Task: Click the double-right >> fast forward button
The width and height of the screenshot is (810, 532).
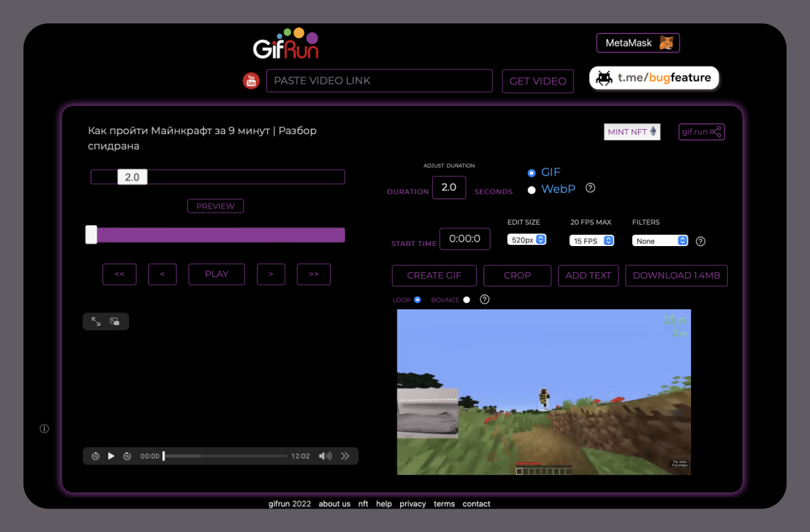Action: pyautogui.click(x=314, y=274)
